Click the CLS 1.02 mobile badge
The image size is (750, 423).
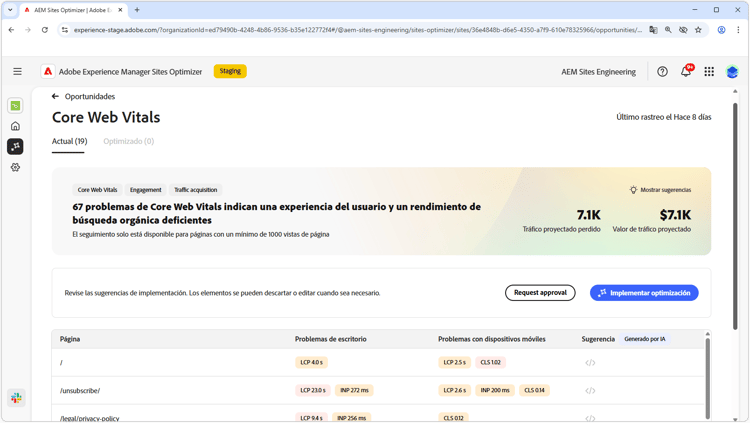pos(490,362)
